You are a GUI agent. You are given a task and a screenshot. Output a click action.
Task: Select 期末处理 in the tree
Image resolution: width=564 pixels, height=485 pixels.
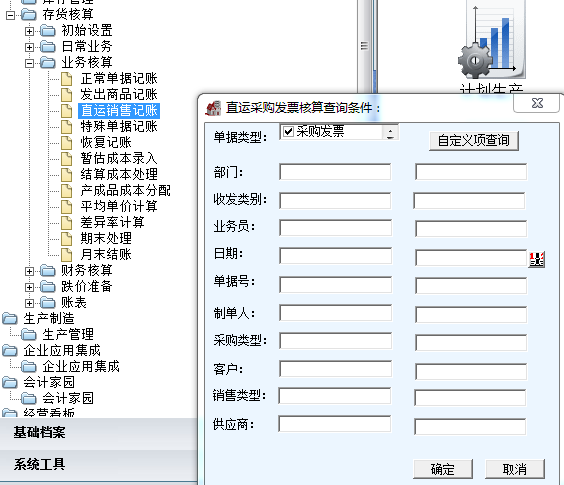tap(106, 238)
